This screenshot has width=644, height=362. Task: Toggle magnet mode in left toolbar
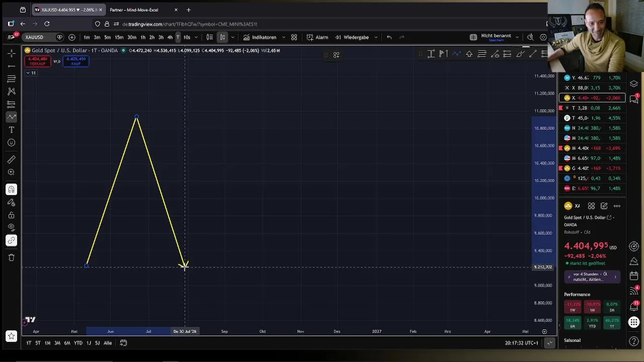[x=11, y=190]
